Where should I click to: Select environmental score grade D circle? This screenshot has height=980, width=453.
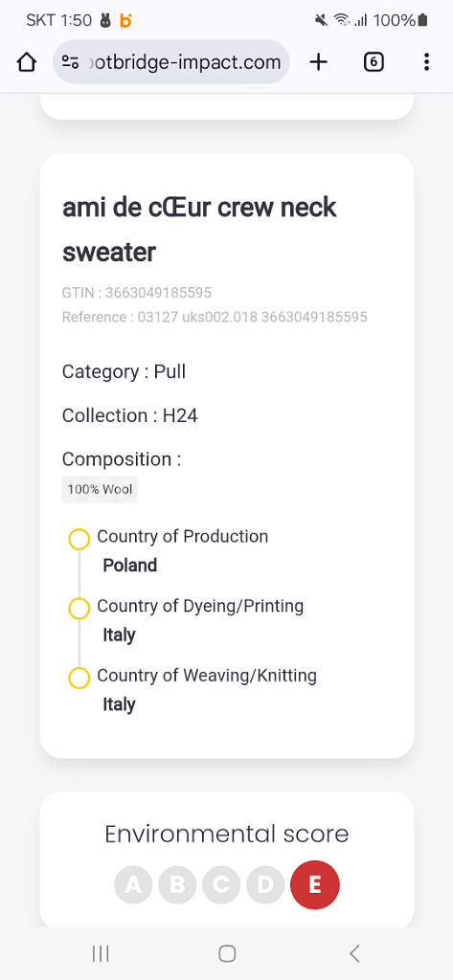tap(265, 884)
